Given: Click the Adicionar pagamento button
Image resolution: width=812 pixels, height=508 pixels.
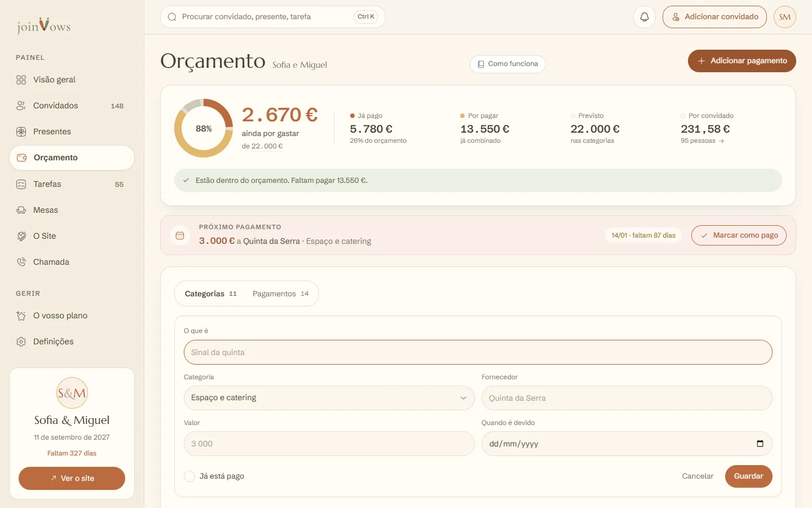Looking at the screenshot, I should coord(742,61).
